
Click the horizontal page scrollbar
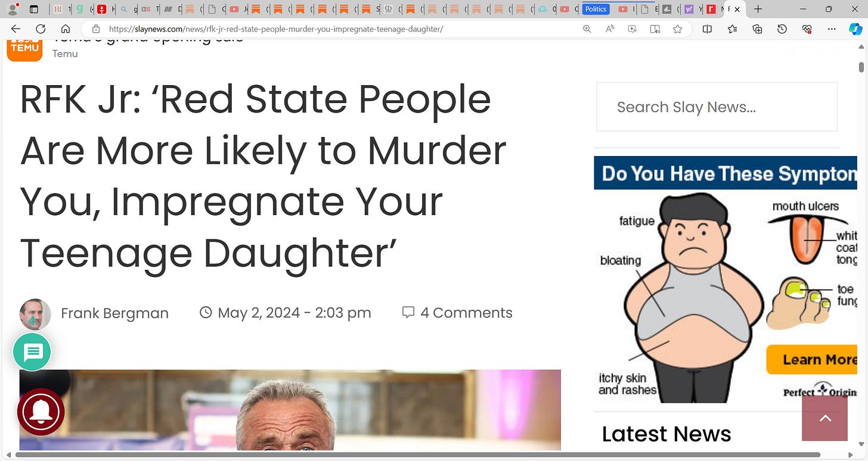point(418,455)
